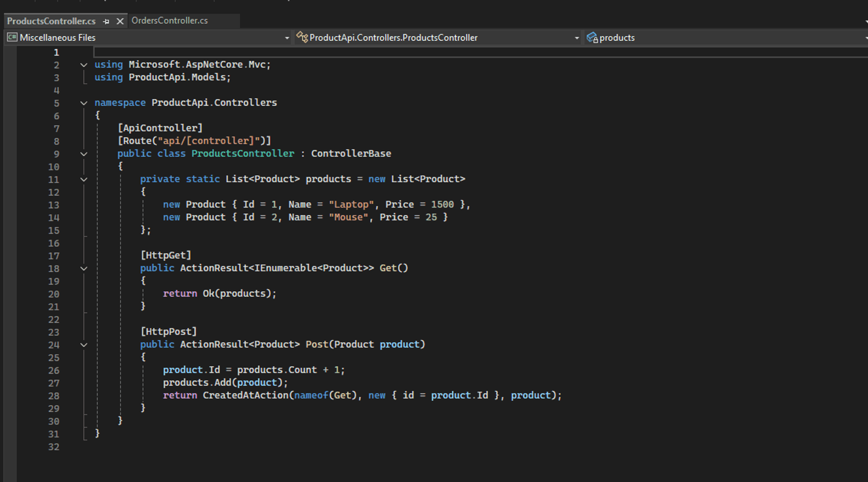Click the ControllerBase base class name
Image resolution: width=868 pixels, height=482 pixels.
[351, 154]
